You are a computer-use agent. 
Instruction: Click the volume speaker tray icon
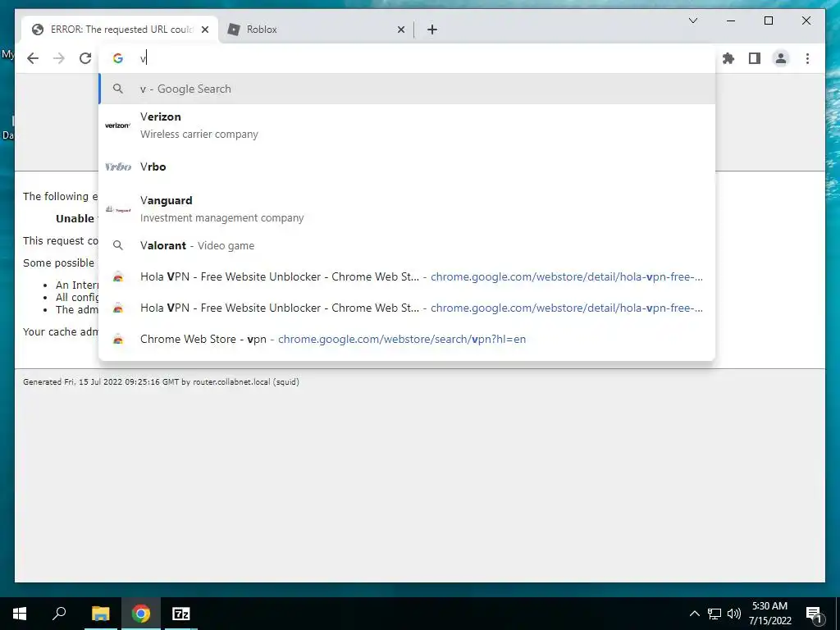(x=734, y=614)
